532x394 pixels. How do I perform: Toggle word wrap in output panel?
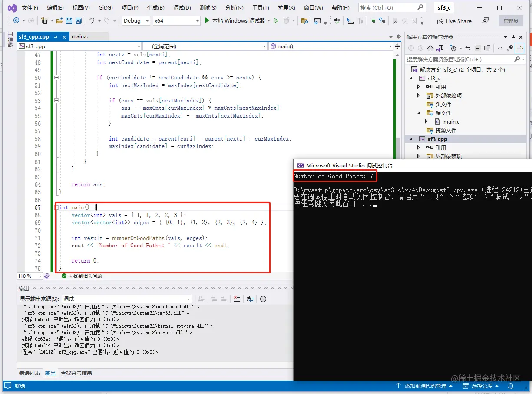coord(250,299)
